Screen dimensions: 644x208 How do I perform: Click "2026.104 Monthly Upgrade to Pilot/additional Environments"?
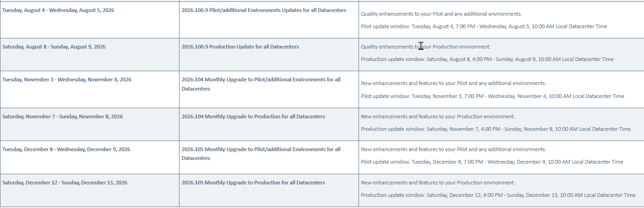tap(261, 84)
